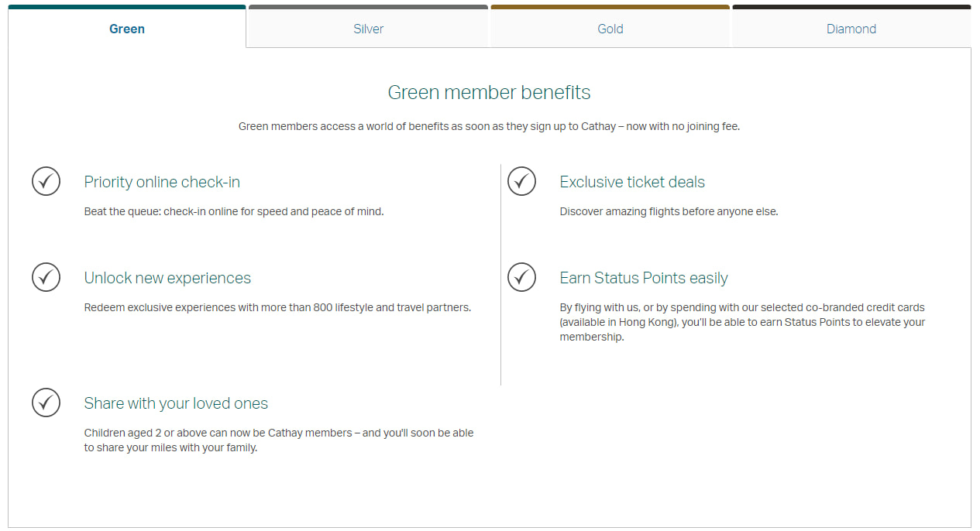Click the Green member benefits title
This screenshot has height=531, width=980.
(x=489, y=92)
